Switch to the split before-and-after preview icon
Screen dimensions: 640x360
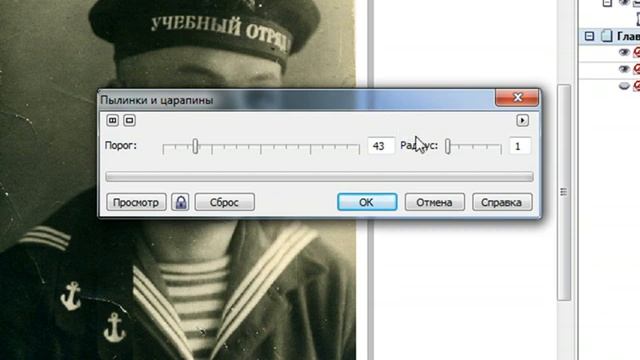pos(112,120)
